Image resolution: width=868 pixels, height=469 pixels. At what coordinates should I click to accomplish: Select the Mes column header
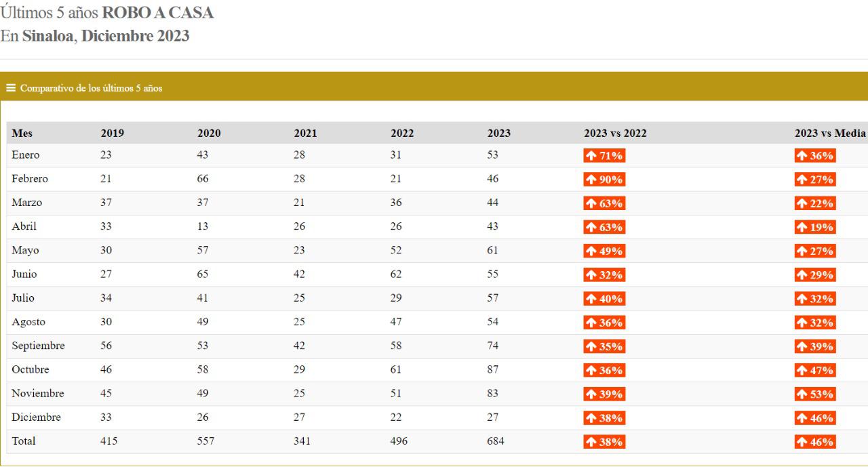tap(21, 134)
